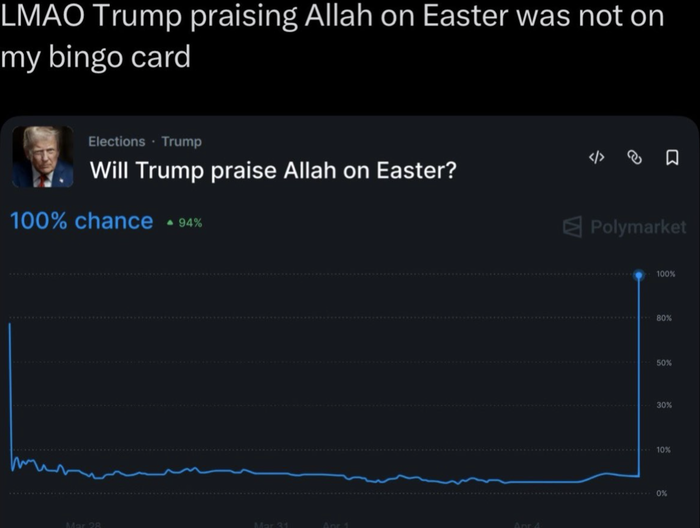Screen dimensions: 700x528
Task: Open the Elections category link
Action: pos(116,142)
